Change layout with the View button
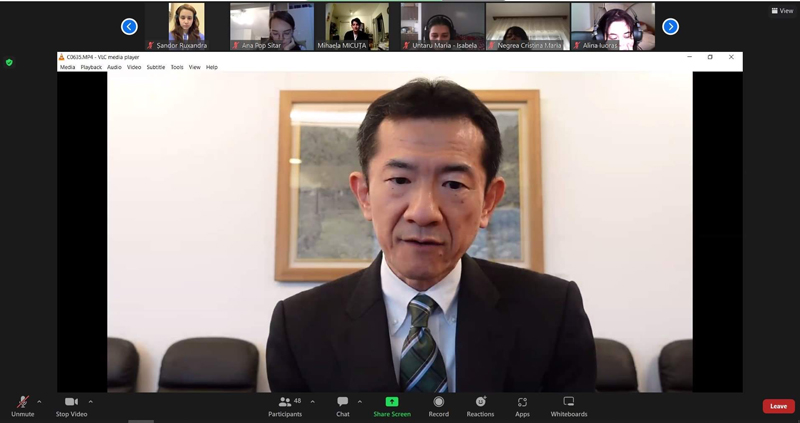This screenshot has height=423, width=800. [x=782, y=11]
